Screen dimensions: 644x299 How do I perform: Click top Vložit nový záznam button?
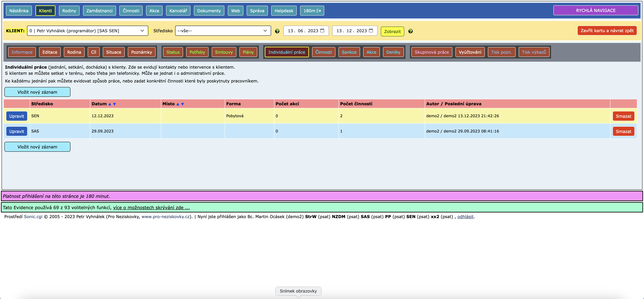[37, 92]
